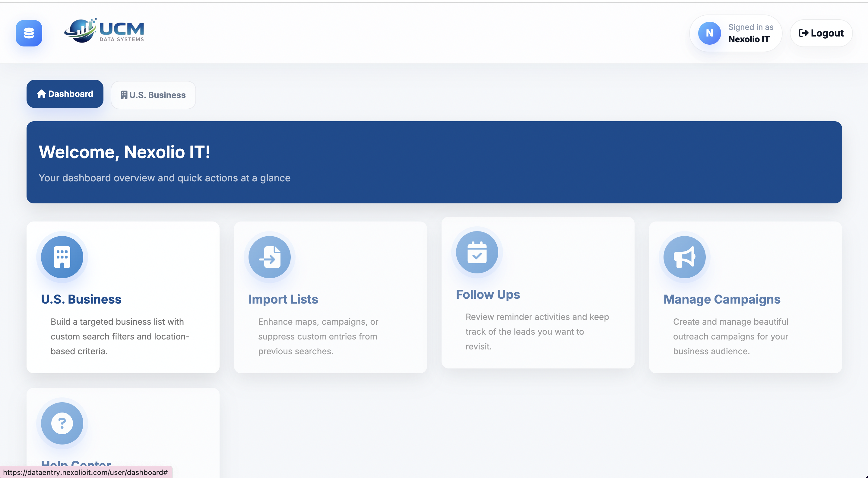This screenshot has height=478, width=868.
Task: Click the Import Lists file-arrow icon
Action: [270, 257]
